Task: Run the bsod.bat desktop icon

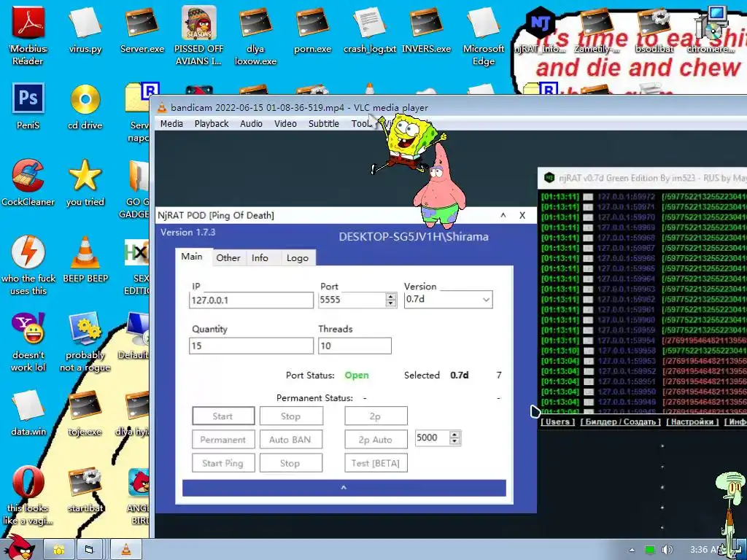Action: click(x=654, y=31)
